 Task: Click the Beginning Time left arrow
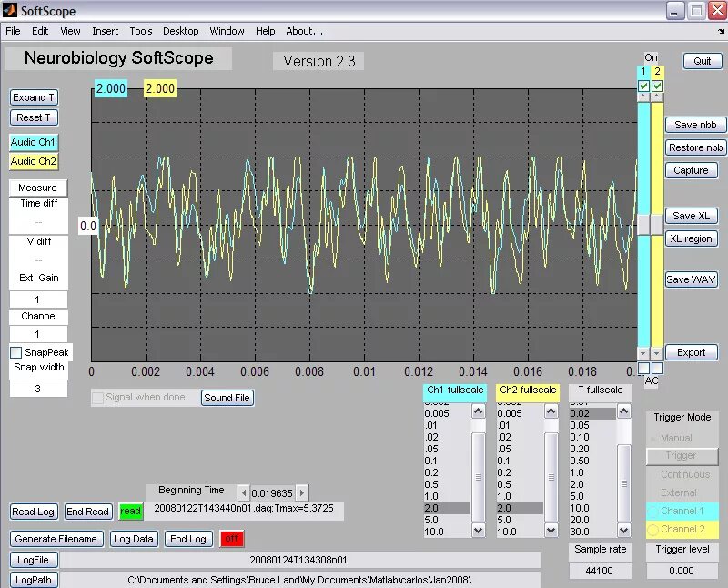click(x=243, y=492)
